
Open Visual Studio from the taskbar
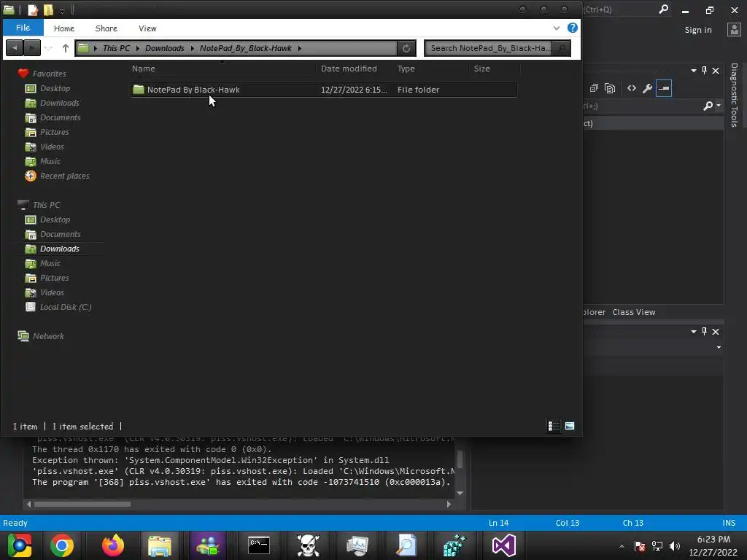pyautogui.click(x=503, y=545)
